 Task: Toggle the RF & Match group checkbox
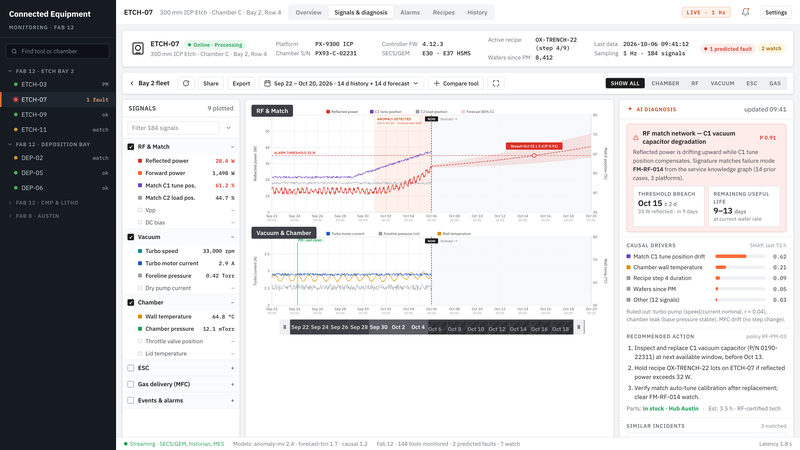(131, 146)
